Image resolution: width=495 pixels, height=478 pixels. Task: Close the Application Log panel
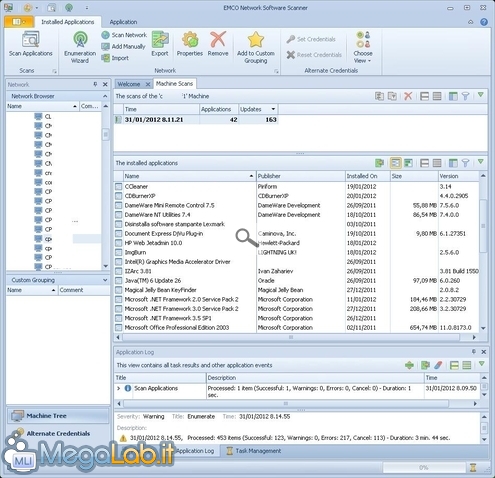click(484, 352)
